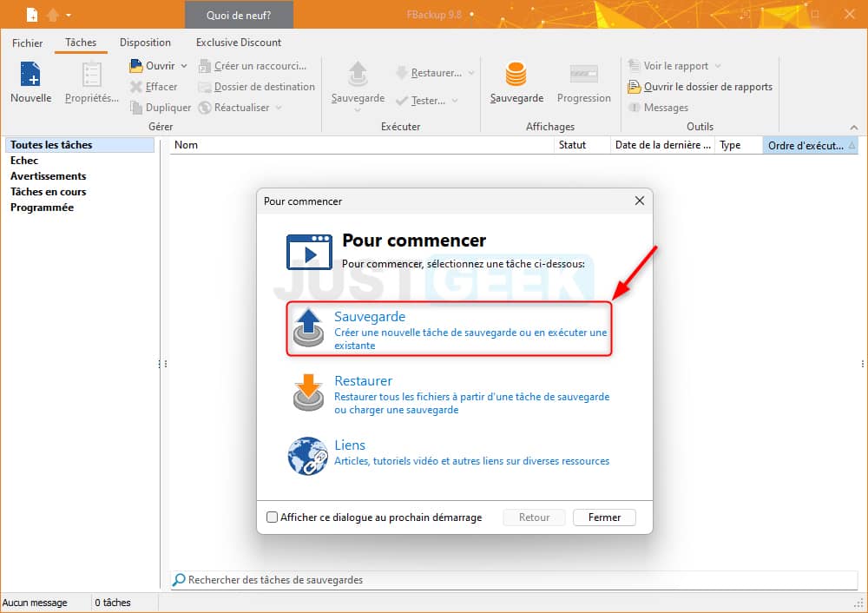Expand the Tester dropdown arrow
The width and height of the screenshot is (868, 613).
(x=455, y=101)
